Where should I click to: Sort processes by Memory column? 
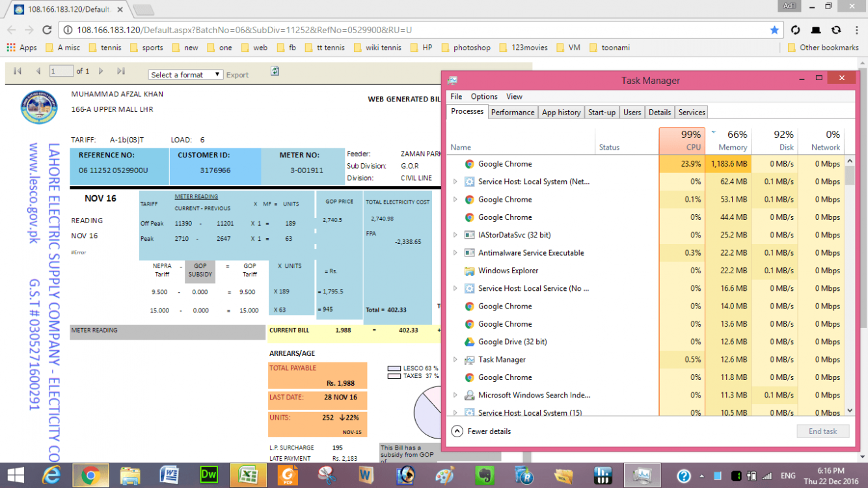pos(728,141)
